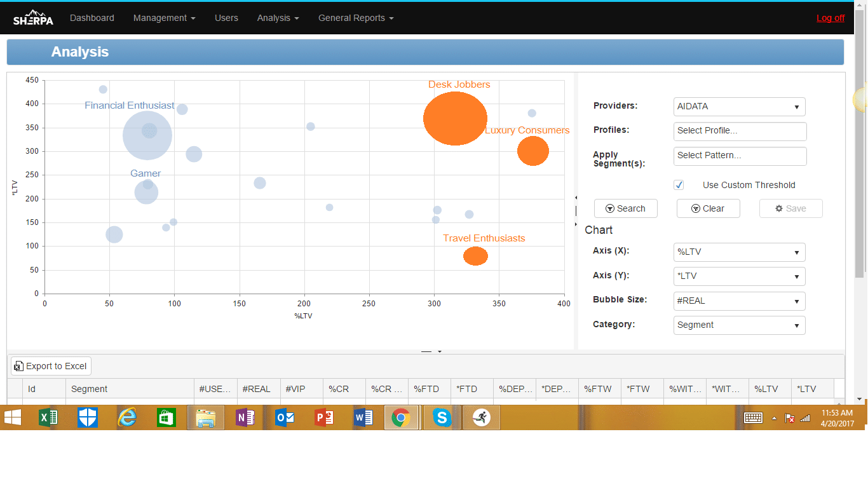Click the Action Center flag tray icon
Viewport: 868px width, 488px height.
(x=790, y=418)
